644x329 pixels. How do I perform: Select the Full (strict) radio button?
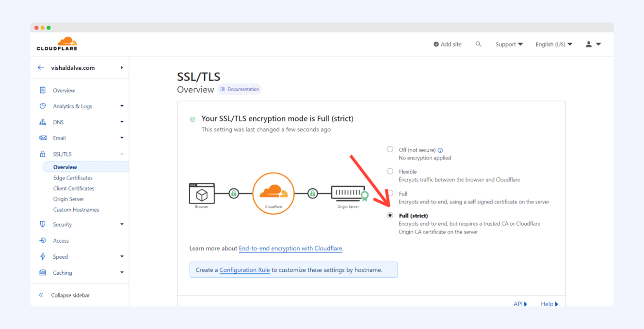coord(390,215)
